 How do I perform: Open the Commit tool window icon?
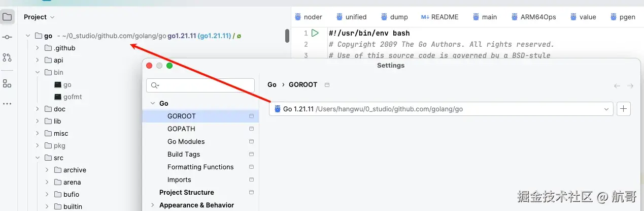tap(7, 37)
